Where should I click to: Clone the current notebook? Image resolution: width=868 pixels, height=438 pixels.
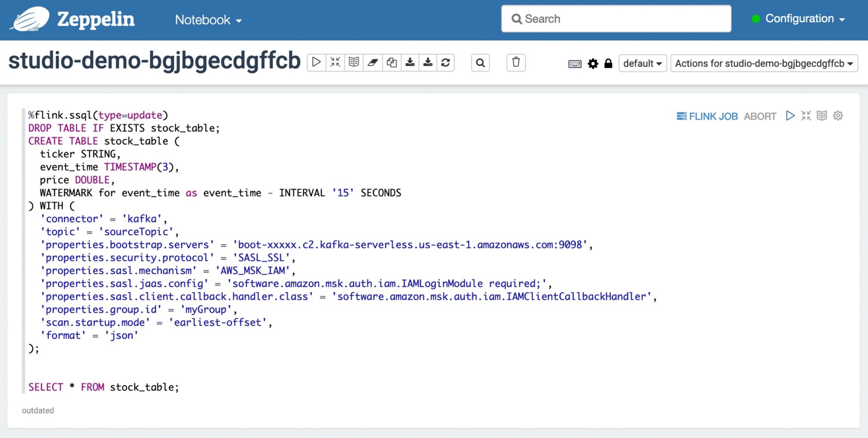pos(391,62)
